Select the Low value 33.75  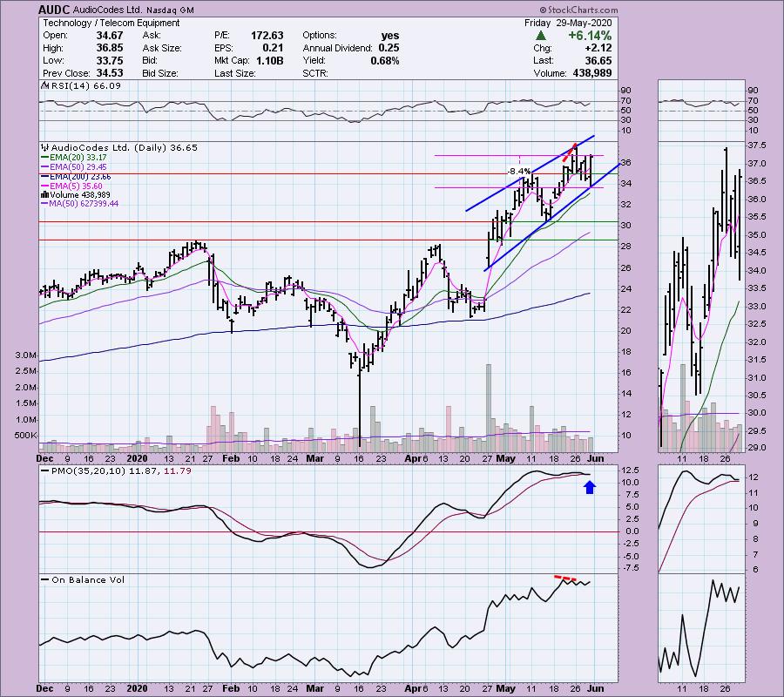110,60
